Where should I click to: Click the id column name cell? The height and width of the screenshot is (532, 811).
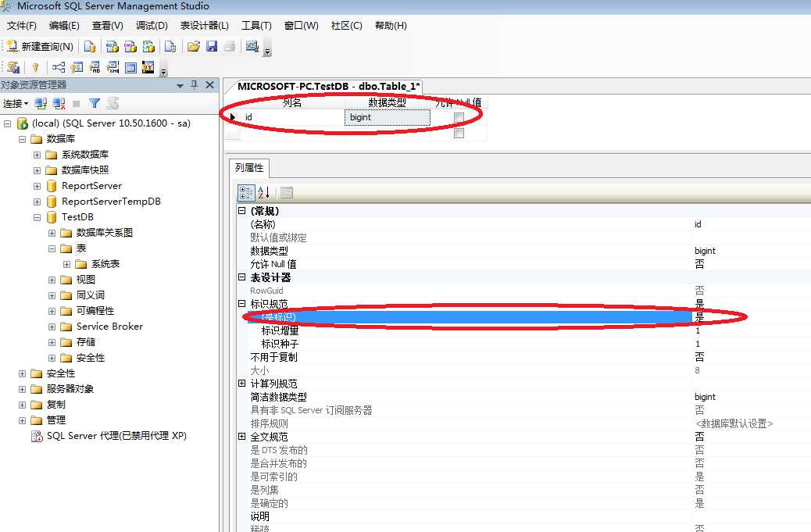pos(292,117)
